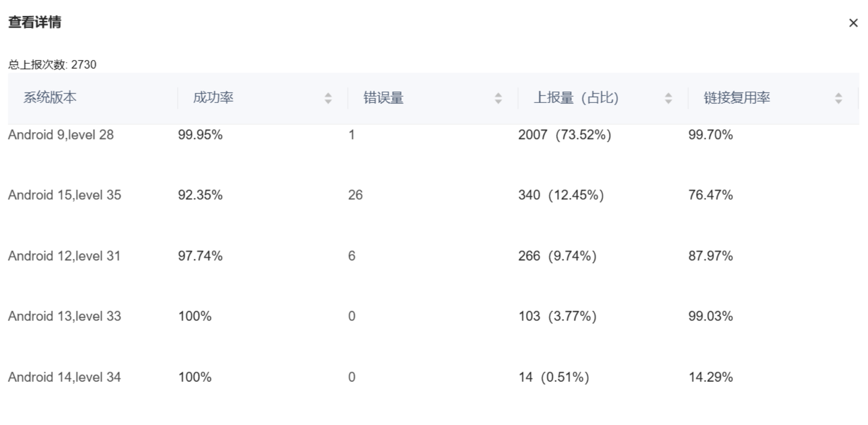Click the 系统版本 column header
This screenshot has height=425, width=868.
(x=50, y=98)
